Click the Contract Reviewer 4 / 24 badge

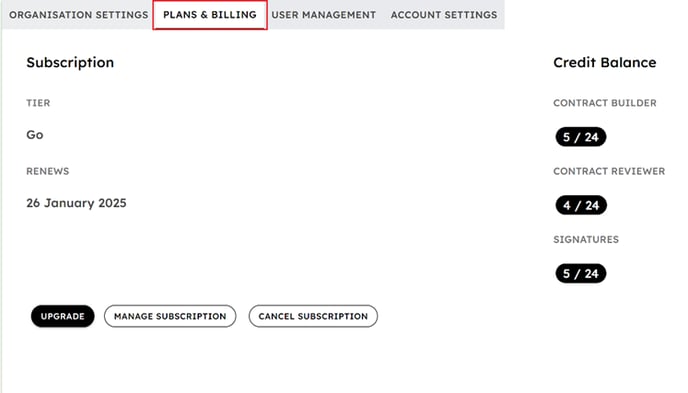tap(581, 205)
